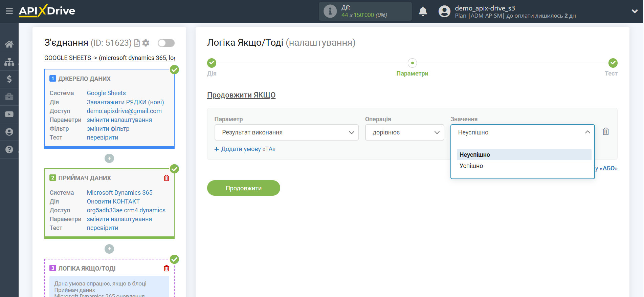Expand the account menu chevron
Viewport: 644px width, 297px height.
pyautogui.click(x=635, y=11)
